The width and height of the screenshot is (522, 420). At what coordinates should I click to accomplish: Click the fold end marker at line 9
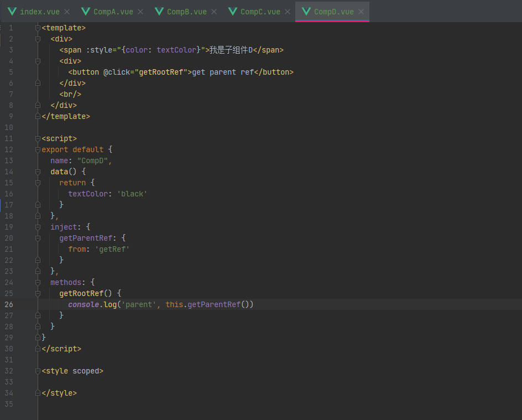click(x=38, y=116)
